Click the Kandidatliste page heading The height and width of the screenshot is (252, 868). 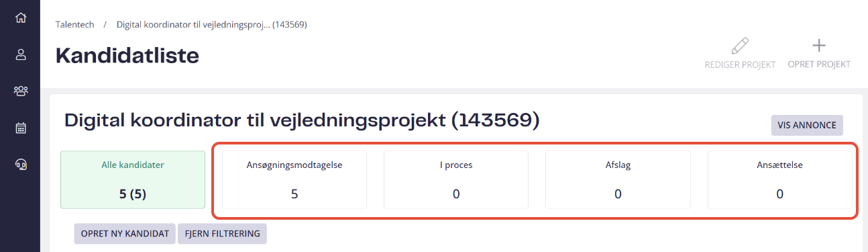(x=127, y=56)
